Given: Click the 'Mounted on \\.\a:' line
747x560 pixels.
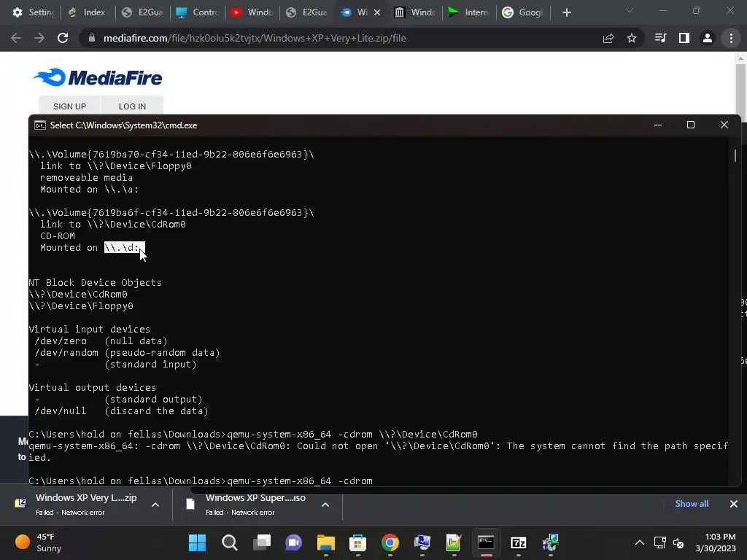Looking at the screenshot, I should [89, 189].
